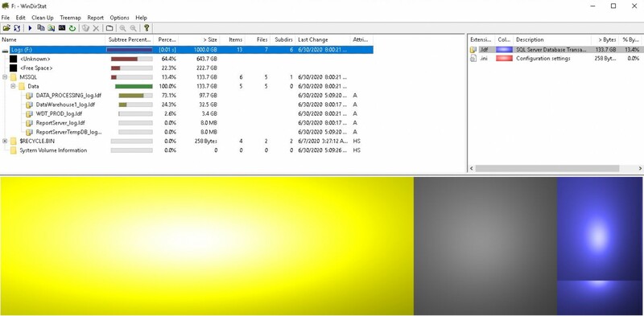
Task: Click the Explorer Here toolbar icon
Action: tap(51, 28)
